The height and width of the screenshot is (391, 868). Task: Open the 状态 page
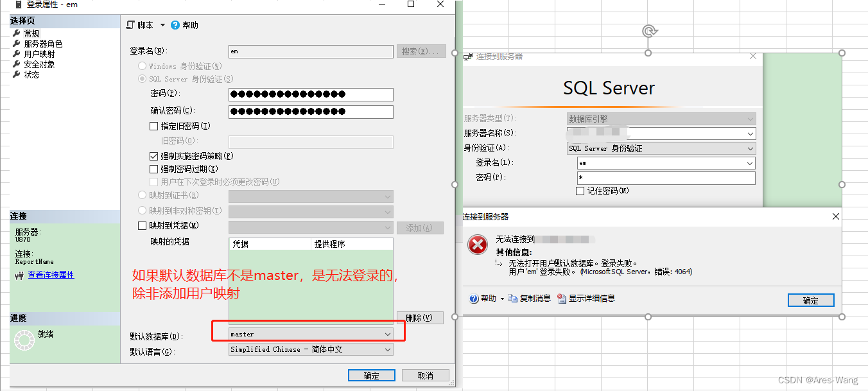tap(31, 74)
